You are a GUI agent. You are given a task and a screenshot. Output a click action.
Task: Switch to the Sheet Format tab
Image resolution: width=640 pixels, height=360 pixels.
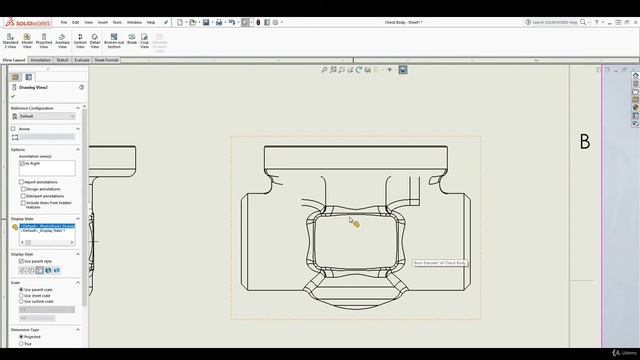pyautogui.click(x=106, y=60)
